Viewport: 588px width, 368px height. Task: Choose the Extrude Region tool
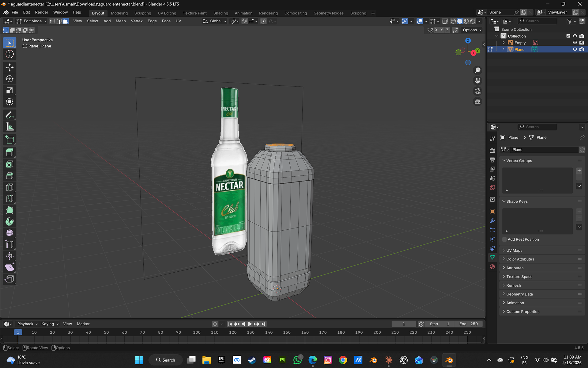pyautogui.click(x=9, y=152)
